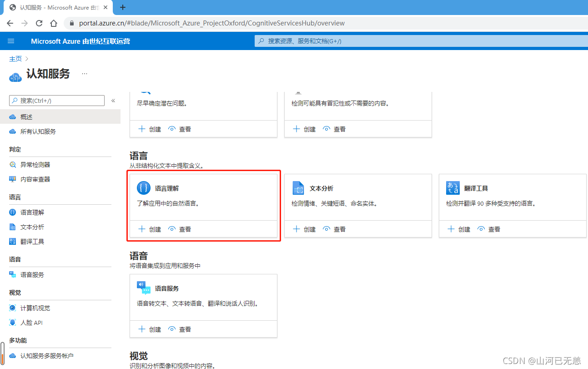Open the Azure portal hamburger menu
The image size is (588, 369).
tap(11, 41)
